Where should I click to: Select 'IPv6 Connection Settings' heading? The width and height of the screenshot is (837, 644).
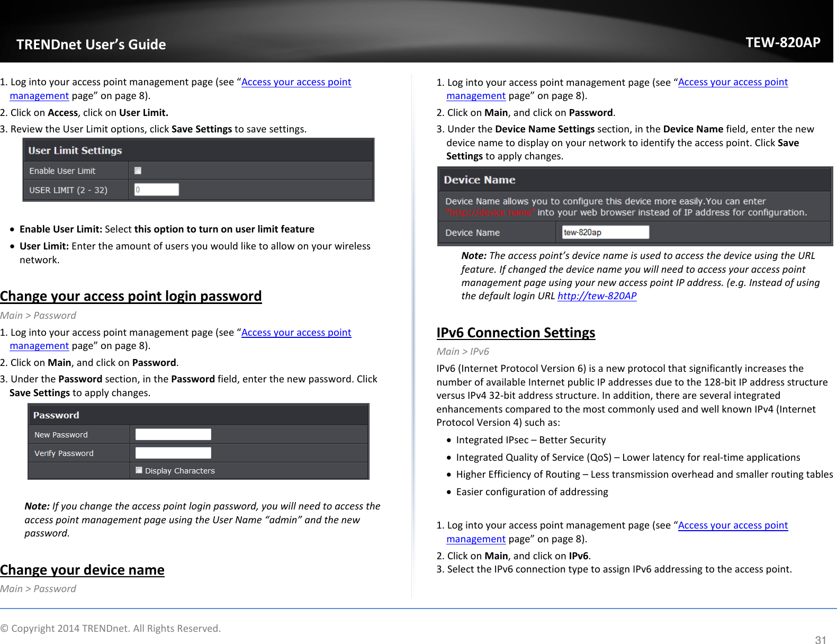click(516, 333)
